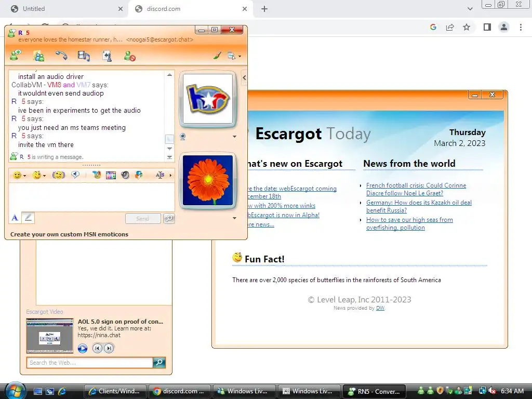
Task: Click the Google icon in address bar
Action: click(433, 27)
